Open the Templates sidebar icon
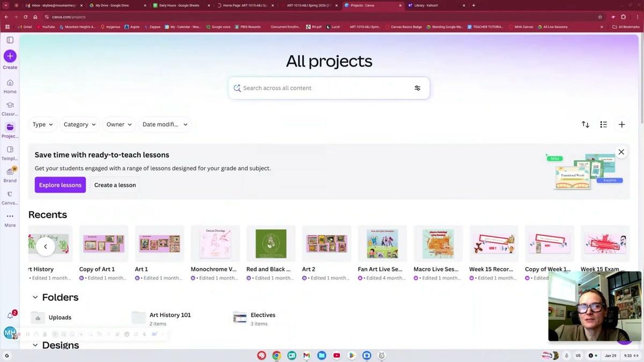 pos(10,150)
